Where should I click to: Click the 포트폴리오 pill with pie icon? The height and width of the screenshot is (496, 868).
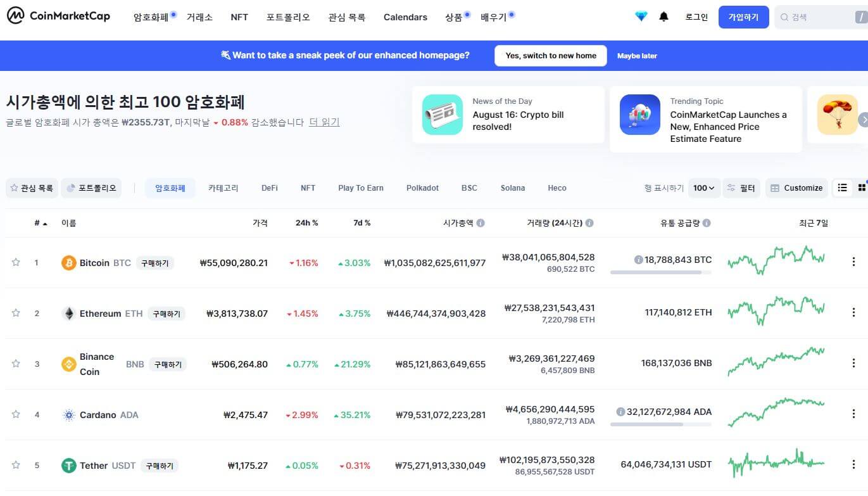click(x=91, y=188)
